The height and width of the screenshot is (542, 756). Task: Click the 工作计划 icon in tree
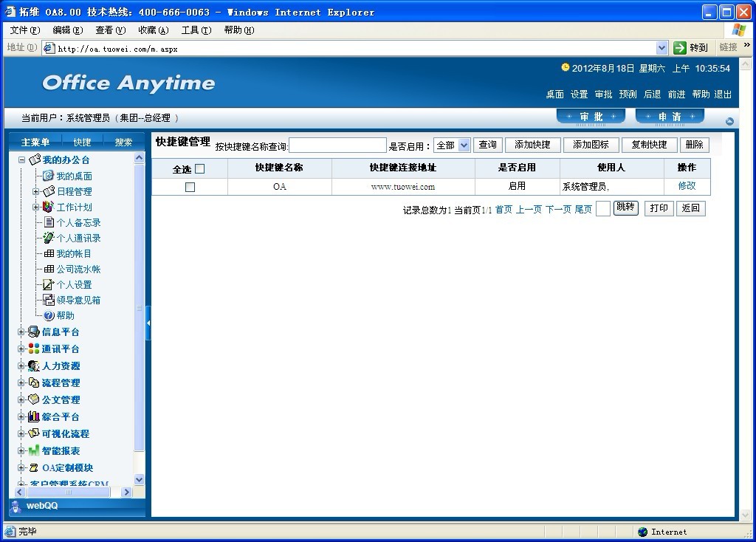coord(48,207)
